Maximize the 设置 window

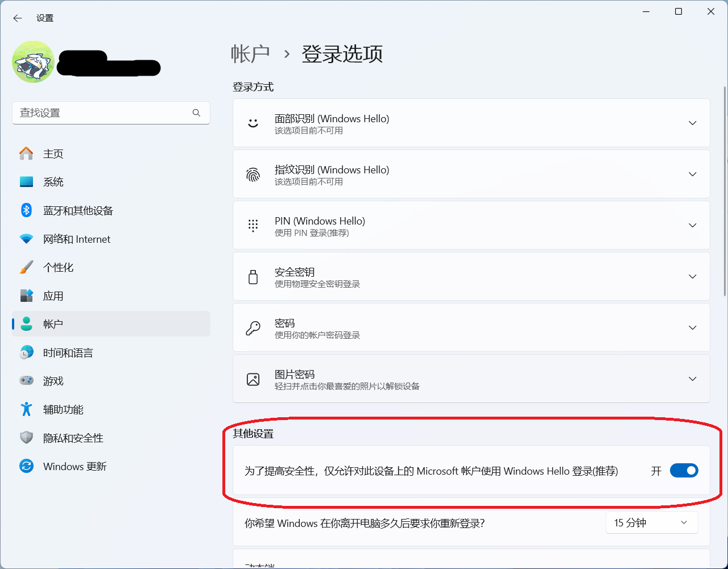pyautogui.click(x=679, y=11)
